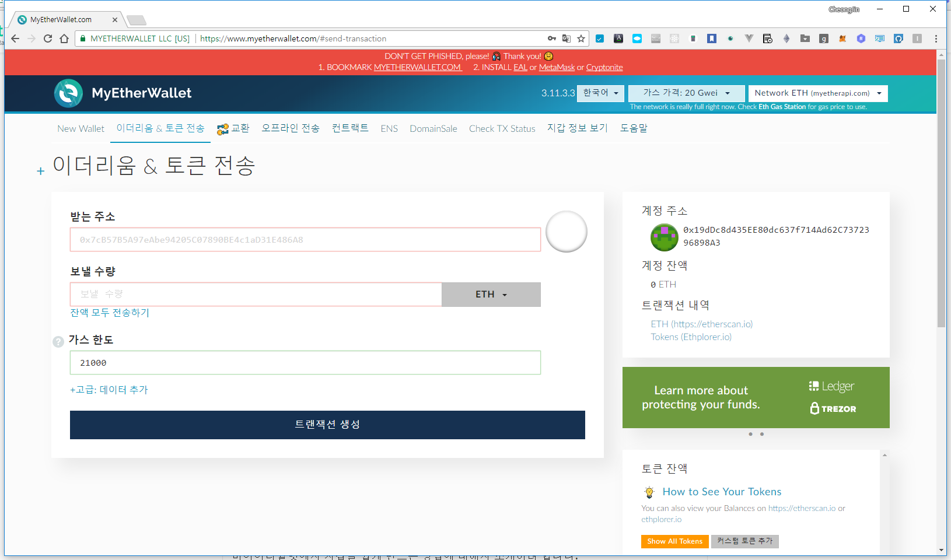Open the Tokens (Ethplorer.io) link
This screenshot has height=560, width=951.
click(691, 337)
